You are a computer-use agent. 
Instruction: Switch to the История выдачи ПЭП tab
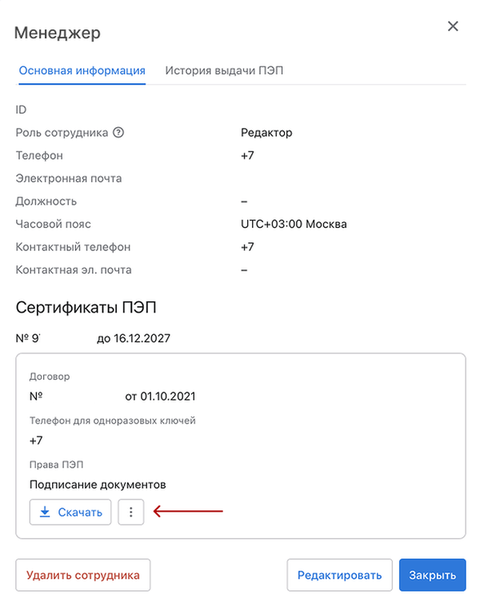[224, 71]
